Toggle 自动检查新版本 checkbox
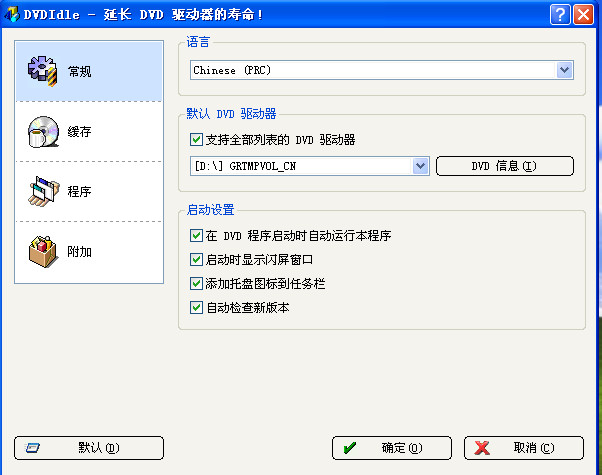The image size is (602, 475). 196,308
